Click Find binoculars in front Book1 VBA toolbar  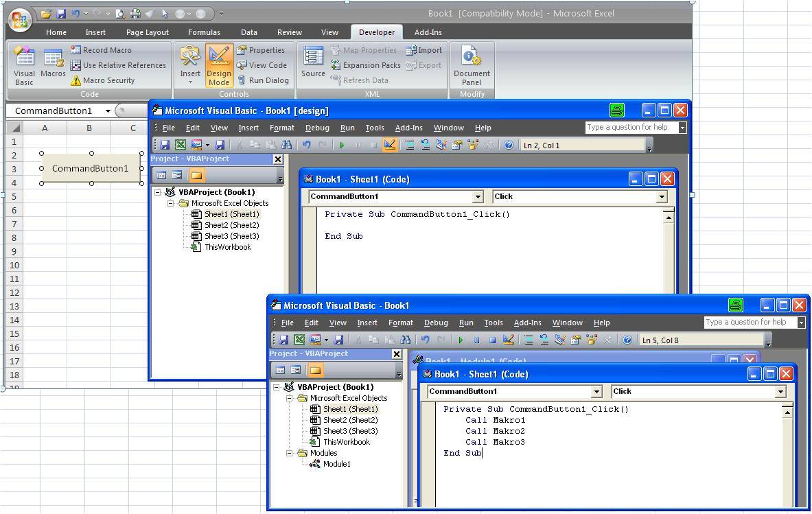coord(406,340)
